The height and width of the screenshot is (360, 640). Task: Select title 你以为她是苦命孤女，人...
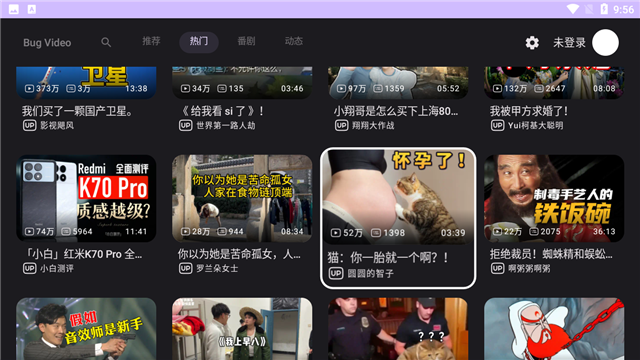tap(239, 254)
